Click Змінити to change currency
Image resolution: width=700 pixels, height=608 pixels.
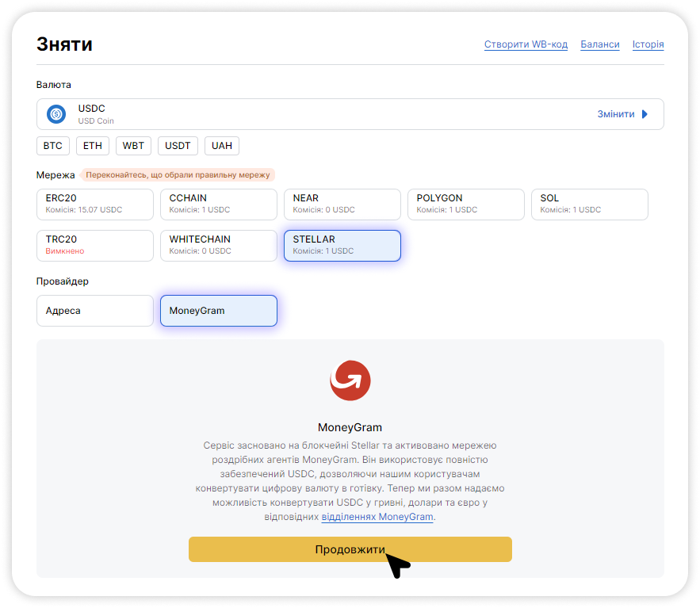click(616, 114)
